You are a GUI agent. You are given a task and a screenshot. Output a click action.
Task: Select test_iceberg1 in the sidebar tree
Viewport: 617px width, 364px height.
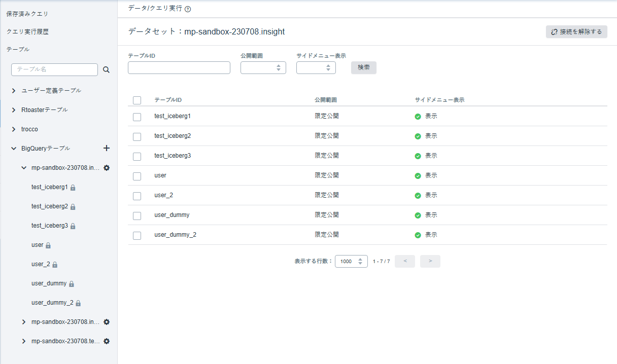tap(50, 187)
